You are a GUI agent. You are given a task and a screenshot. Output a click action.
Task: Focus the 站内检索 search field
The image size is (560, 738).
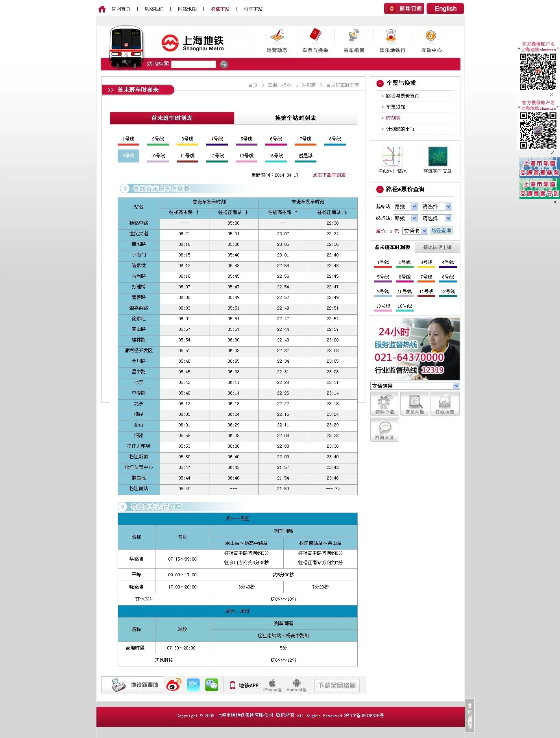click(x=194, y=64)
